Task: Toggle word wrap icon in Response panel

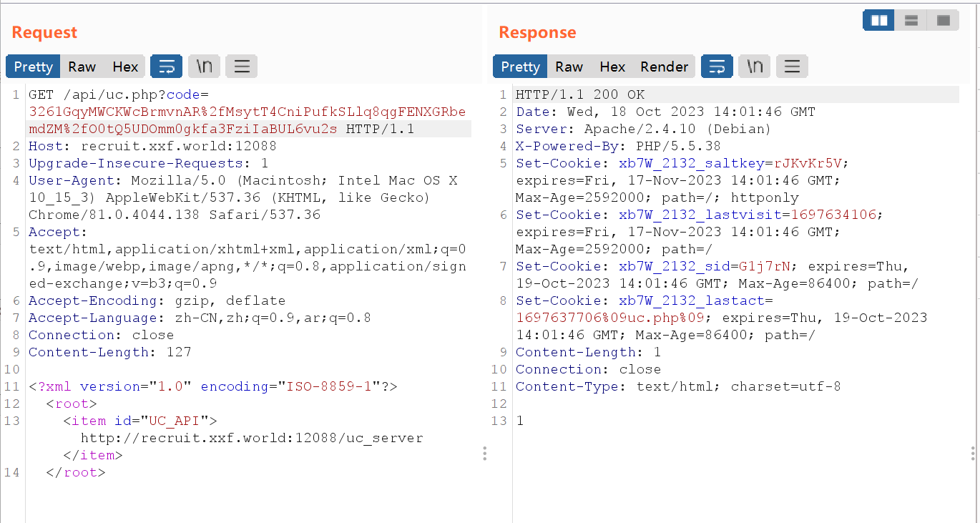Action: [717, 67]
